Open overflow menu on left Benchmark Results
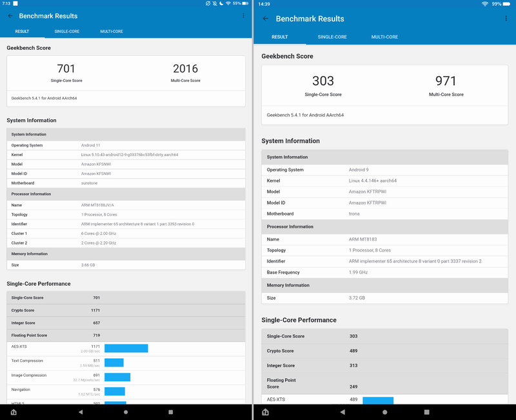This screenshot has width=516, height=420. tap(243, 15)
